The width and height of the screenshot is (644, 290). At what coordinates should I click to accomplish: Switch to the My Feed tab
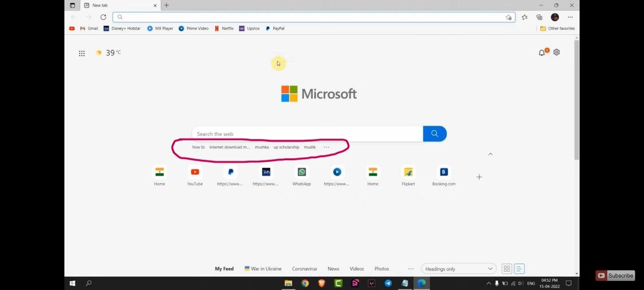coord(224,269)
